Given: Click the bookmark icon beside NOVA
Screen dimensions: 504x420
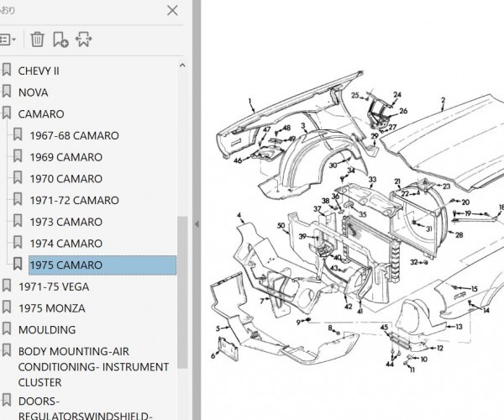Looking at the screenshot, I should click(7, 92).
